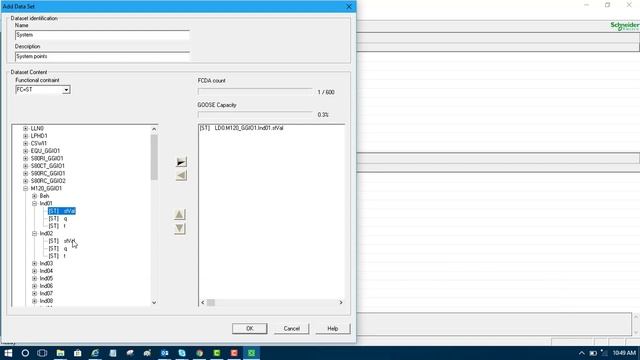Click the Description input field
Viewport: 640px width, 360px height.
pyautogui.click(x=102, y=57)
